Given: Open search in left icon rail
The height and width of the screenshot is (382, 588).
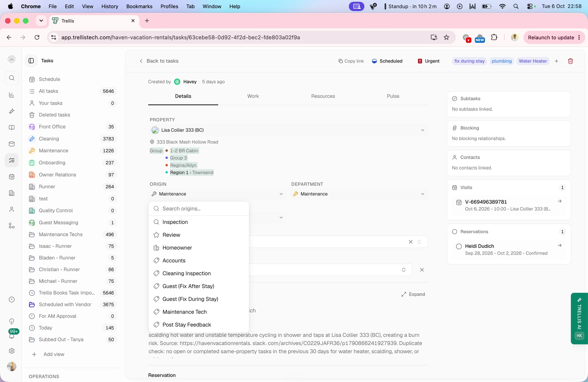Looking at the screenshot, I should (12, 78).
